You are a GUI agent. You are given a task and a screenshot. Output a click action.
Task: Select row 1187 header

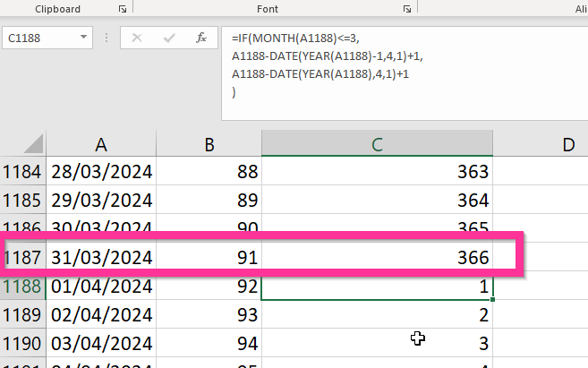pos(22,258)
